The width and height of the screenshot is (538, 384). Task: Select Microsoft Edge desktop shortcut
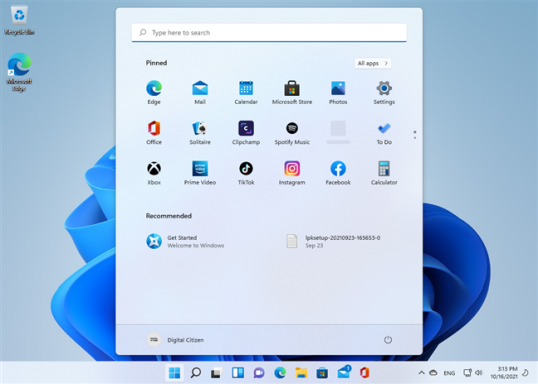pyautogui.click(x=19, y=72)
